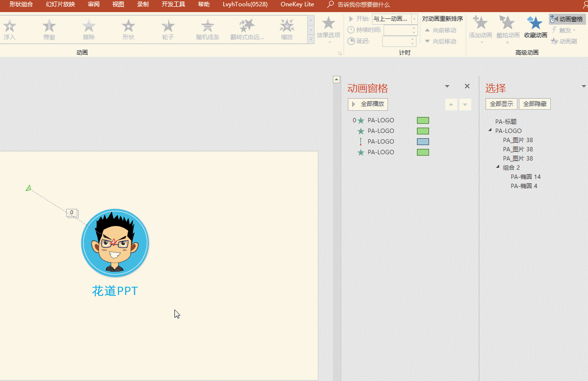The image size is (588, 381).
Task: Select the 浮入 animation effect icon
Action: click(x=10, y=26)
